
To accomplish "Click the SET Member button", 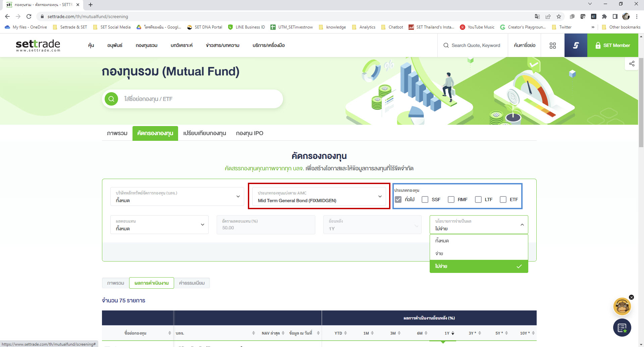I will point(613,45).
